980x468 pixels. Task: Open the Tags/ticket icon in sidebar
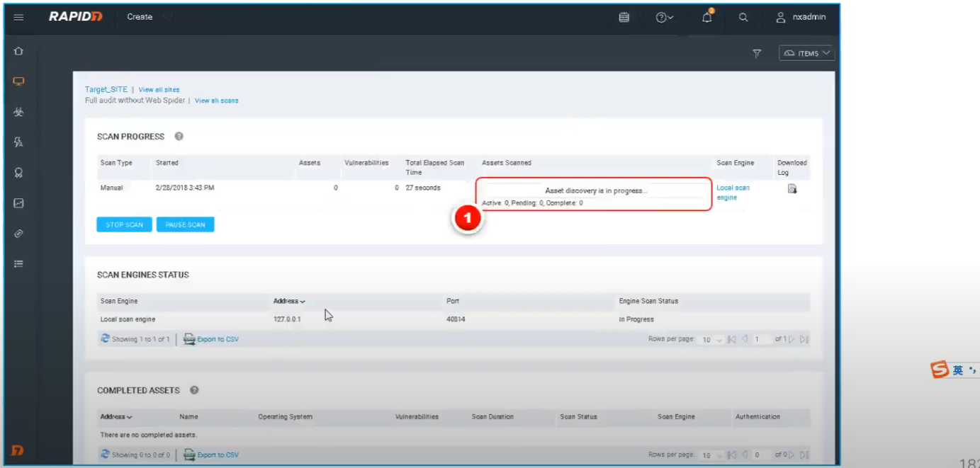[x=19, y=234]
